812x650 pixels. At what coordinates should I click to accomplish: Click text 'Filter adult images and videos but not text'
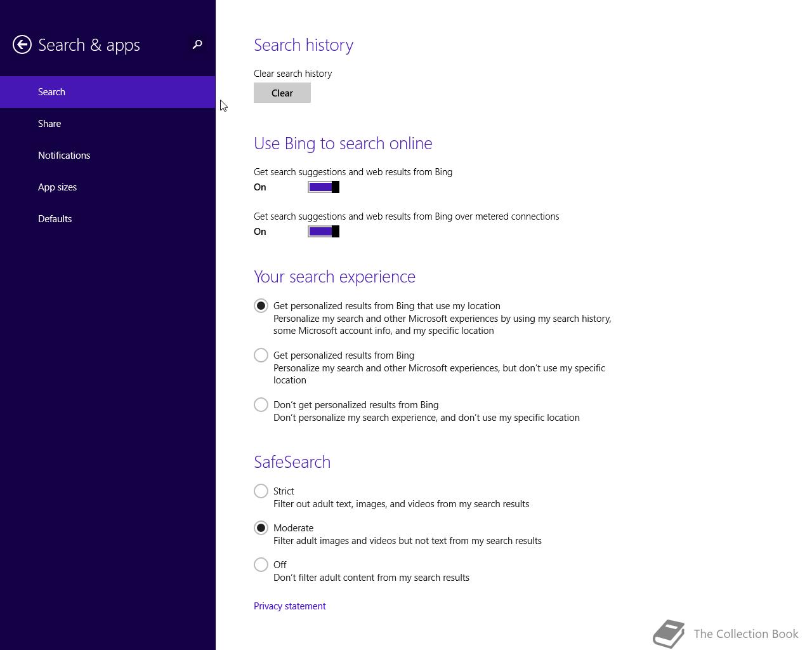coord(363,541)
